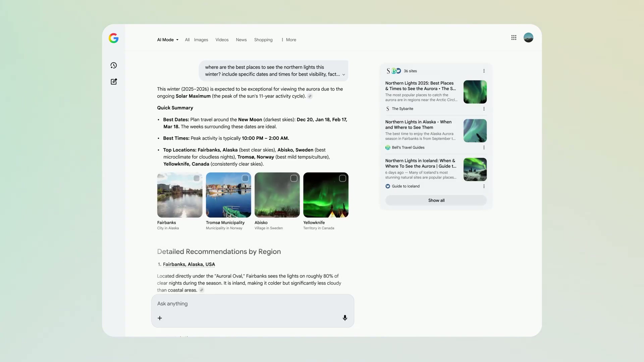Click the Ask anything input field
644x362 pixels.
tap(248, 304)
